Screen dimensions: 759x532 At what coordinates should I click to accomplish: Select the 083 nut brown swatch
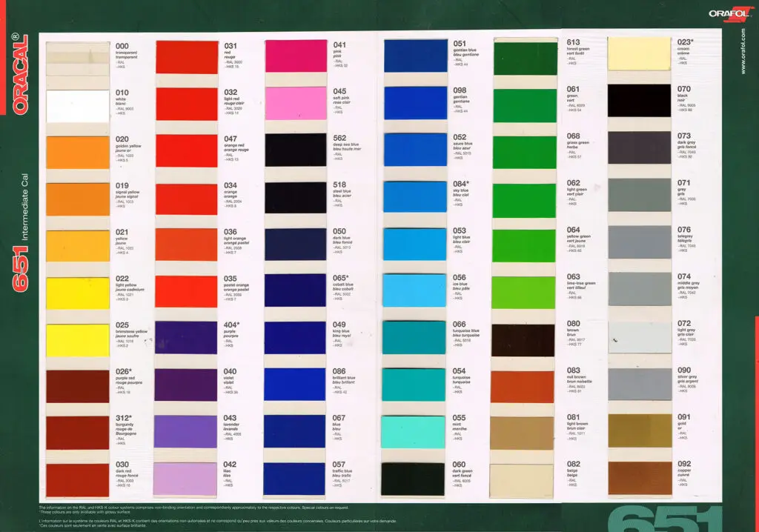(522, 386)
